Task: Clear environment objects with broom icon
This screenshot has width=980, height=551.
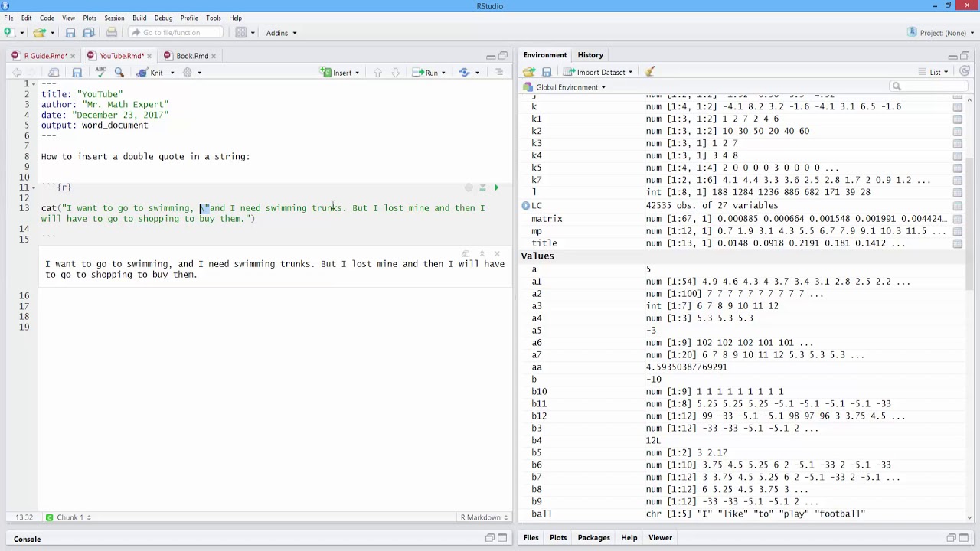Action: pyautogui.click(x=650, y=72)
